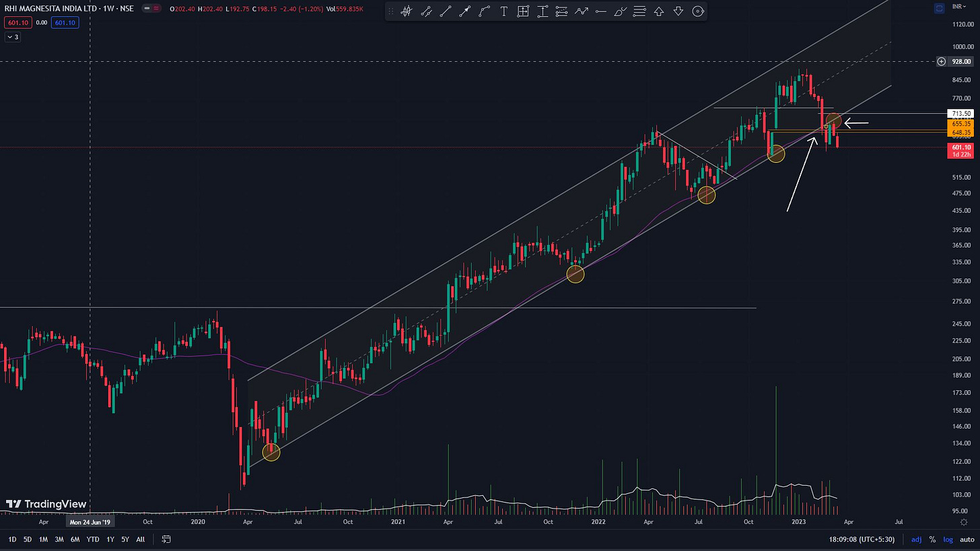Click the orange 655.35 price label
980x551 pixels.
coord(961,124)
